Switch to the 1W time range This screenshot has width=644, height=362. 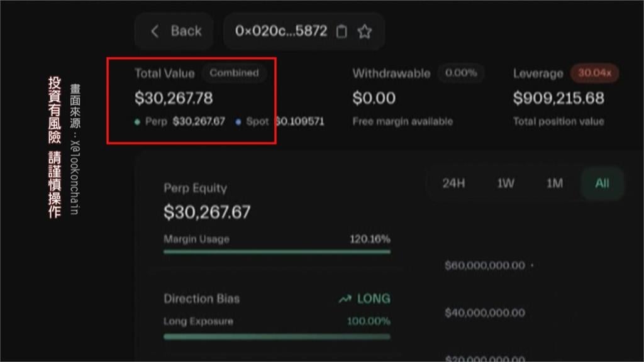(506, 184)
